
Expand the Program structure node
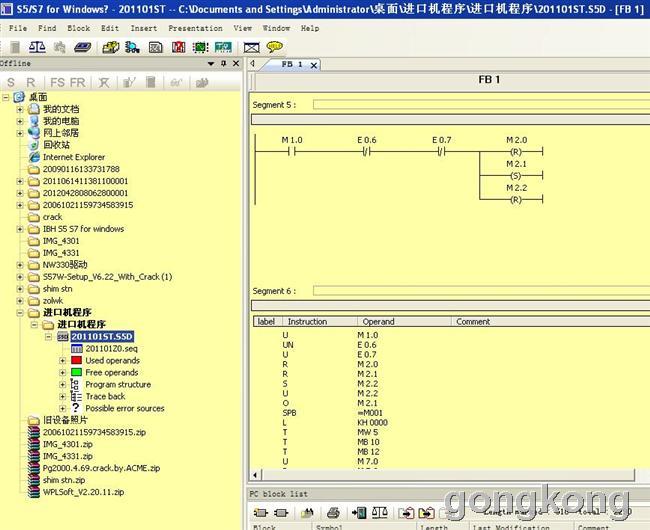point(63,385)
